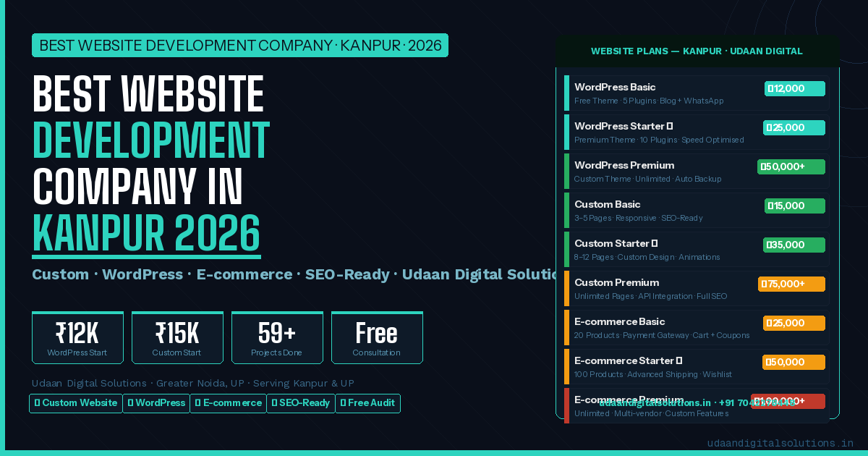
Task: Click the price badge in E-commerce Basic row
Action: click(794, 323)
